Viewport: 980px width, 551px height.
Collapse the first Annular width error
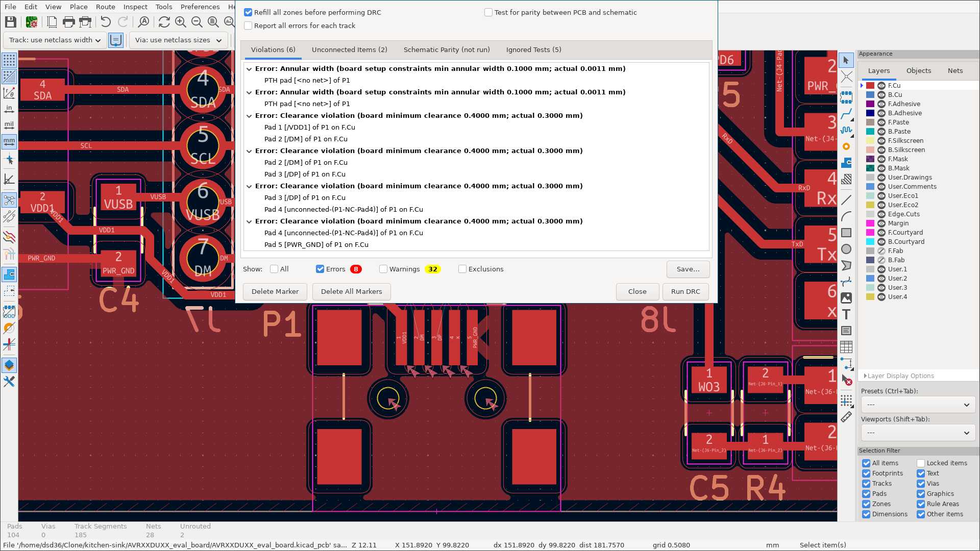pyautogui.click(x=249, y=68)
